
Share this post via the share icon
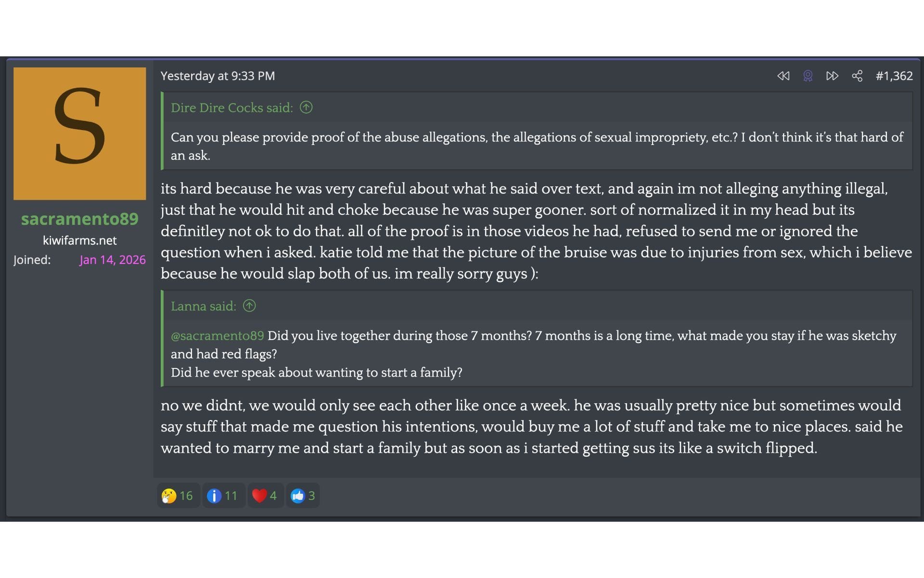858,76
